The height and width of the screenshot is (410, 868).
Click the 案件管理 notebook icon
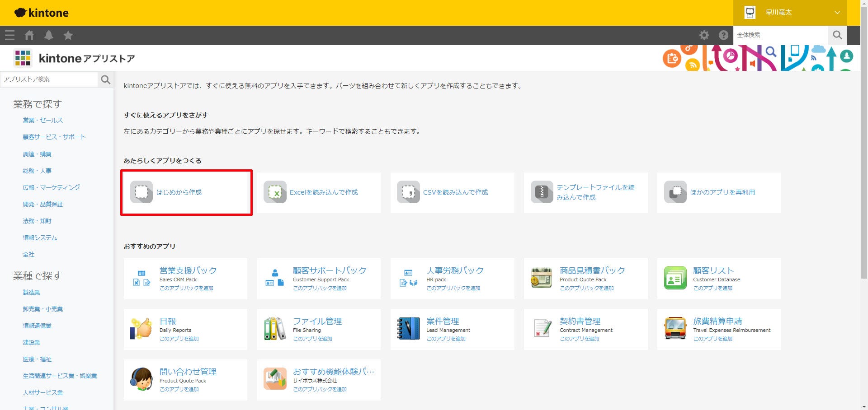point(408,329)
